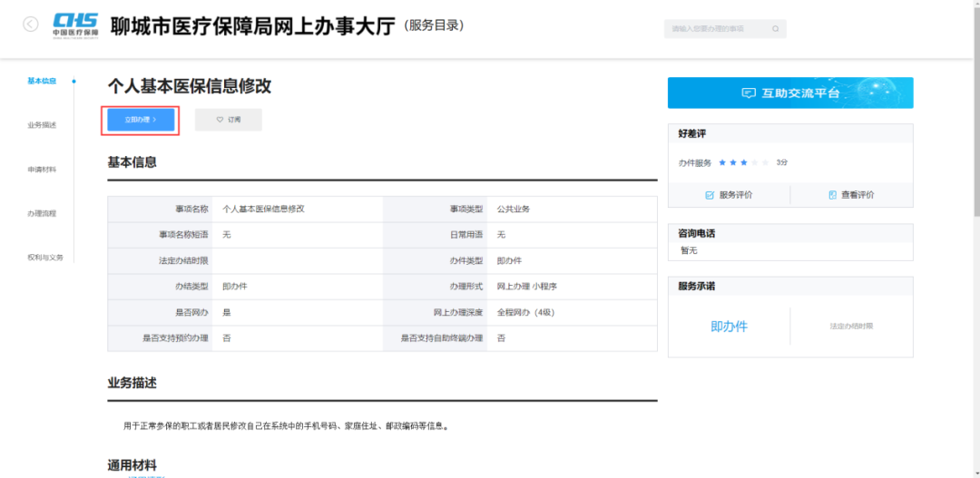This screenshot has height=478, width=980.
Task: Click the CHS 中国医疗保障 logo
Action: point(75,24)
